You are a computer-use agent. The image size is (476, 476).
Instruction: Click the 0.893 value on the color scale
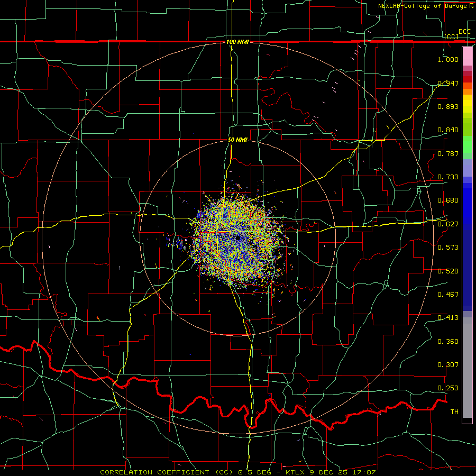tap(448, 106)
